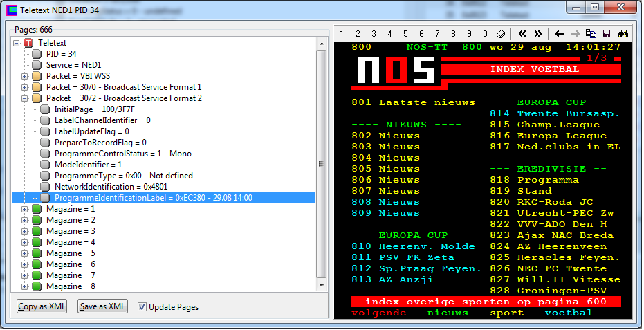Expand the Magazine = 8 node
This screenshot has width=644, height=330.
tap(25, 286)
